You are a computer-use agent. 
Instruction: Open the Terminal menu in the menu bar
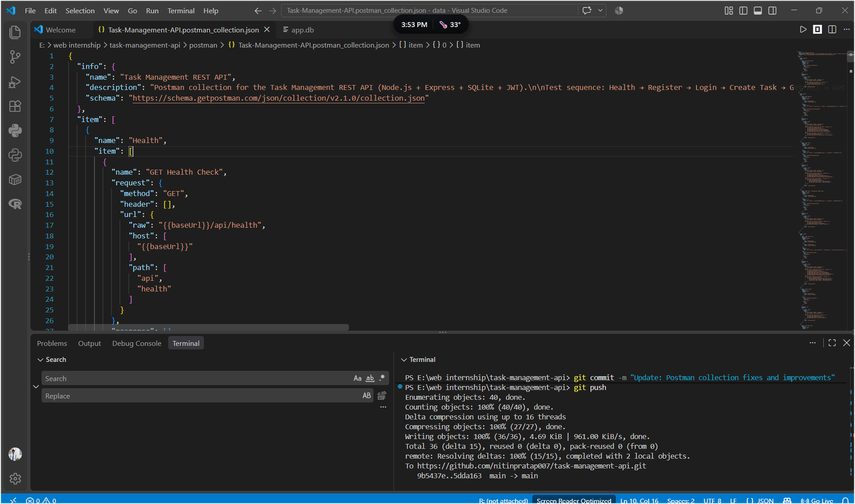point(181,11)
